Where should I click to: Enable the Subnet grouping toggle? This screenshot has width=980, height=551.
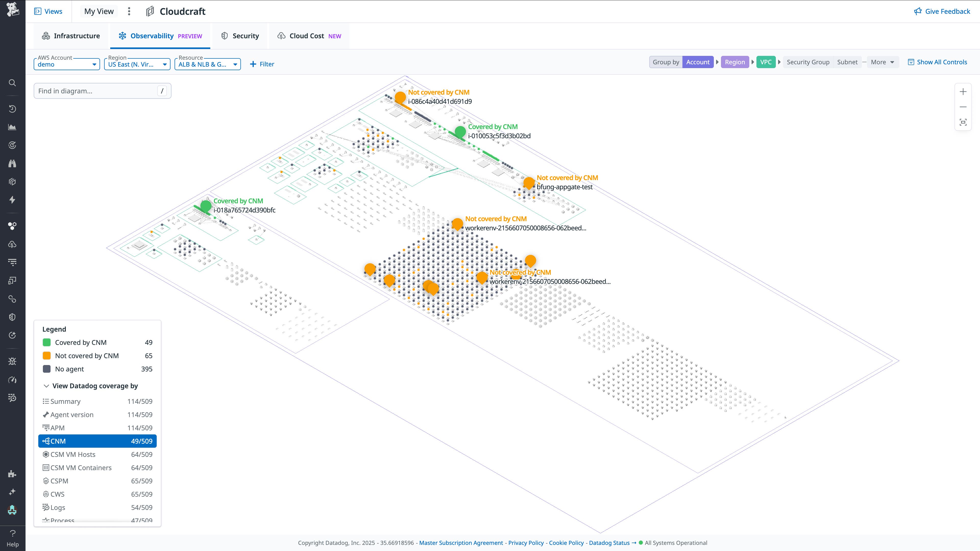(848, 62)
